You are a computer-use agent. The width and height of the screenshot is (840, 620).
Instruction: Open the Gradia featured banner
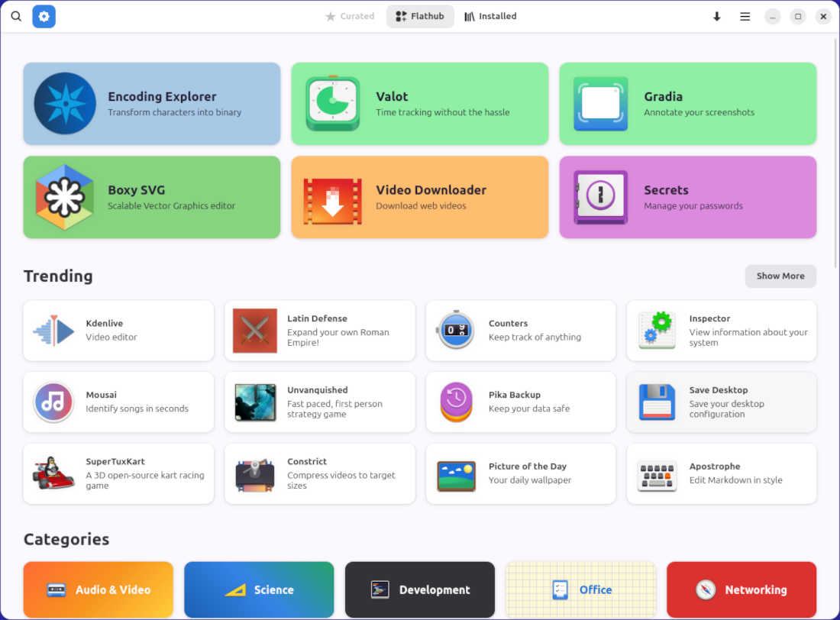[687, 104]
